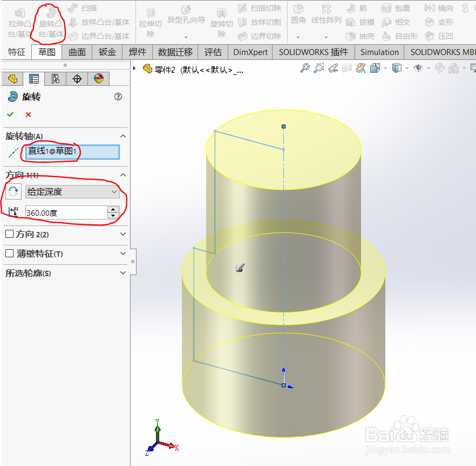The width and height of the screenshot is (476, 466).
Task: Open the PropertyManager panel tab
Action: tap(33, 79)
